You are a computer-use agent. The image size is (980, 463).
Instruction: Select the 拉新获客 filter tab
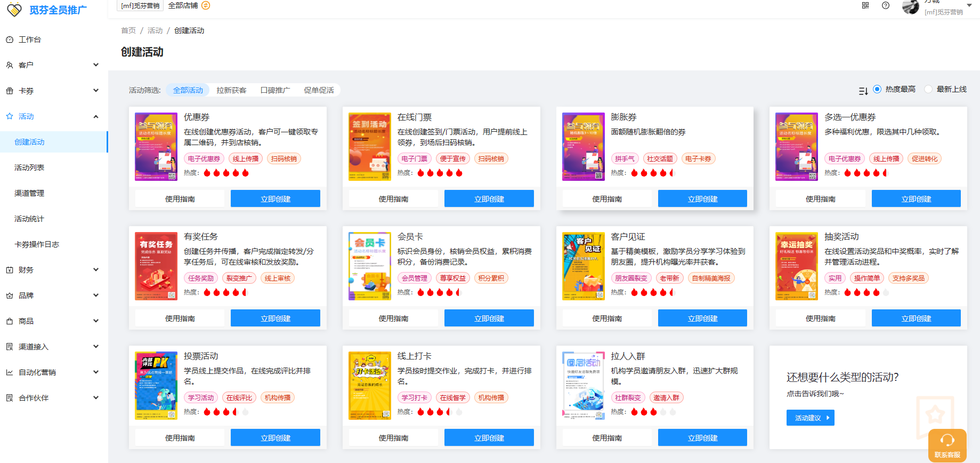tap(231, 90)
